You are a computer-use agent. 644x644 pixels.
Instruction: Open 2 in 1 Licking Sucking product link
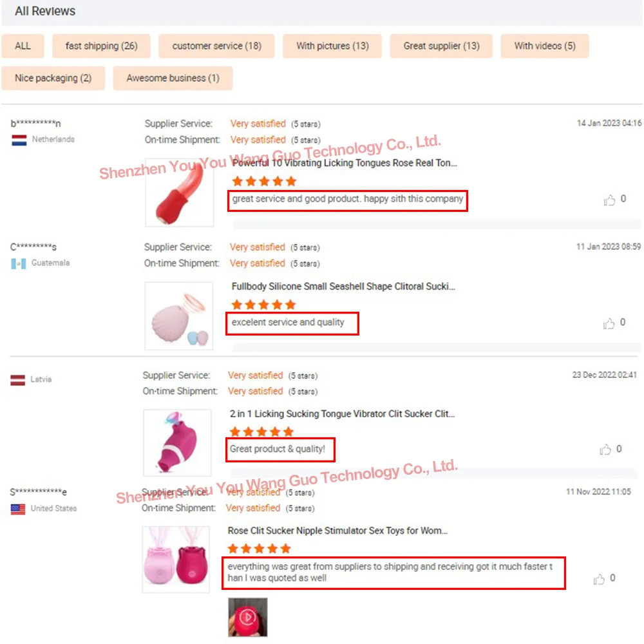pos(342,413)
